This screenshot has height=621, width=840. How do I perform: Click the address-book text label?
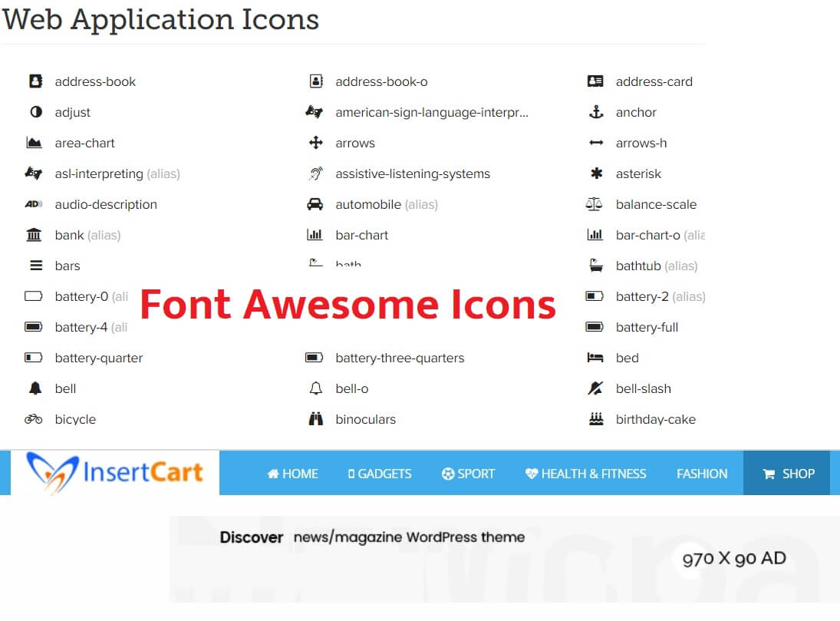[95, 81]
